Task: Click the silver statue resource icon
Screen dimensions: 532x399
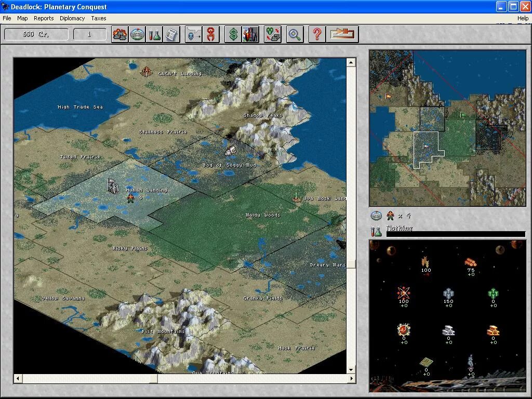Action: pos(471,361)
